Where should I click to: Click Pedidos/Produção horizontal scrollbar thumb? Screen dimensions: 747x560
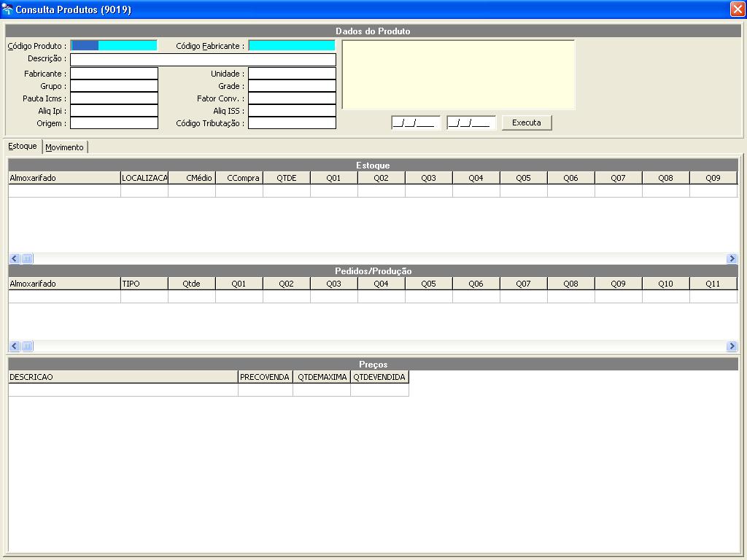27,346
